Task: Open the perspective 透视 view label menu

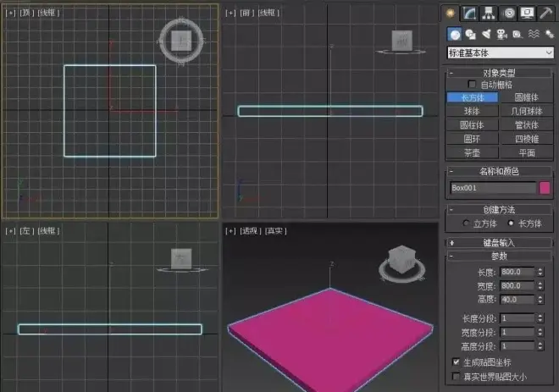Action: [250, 231]
